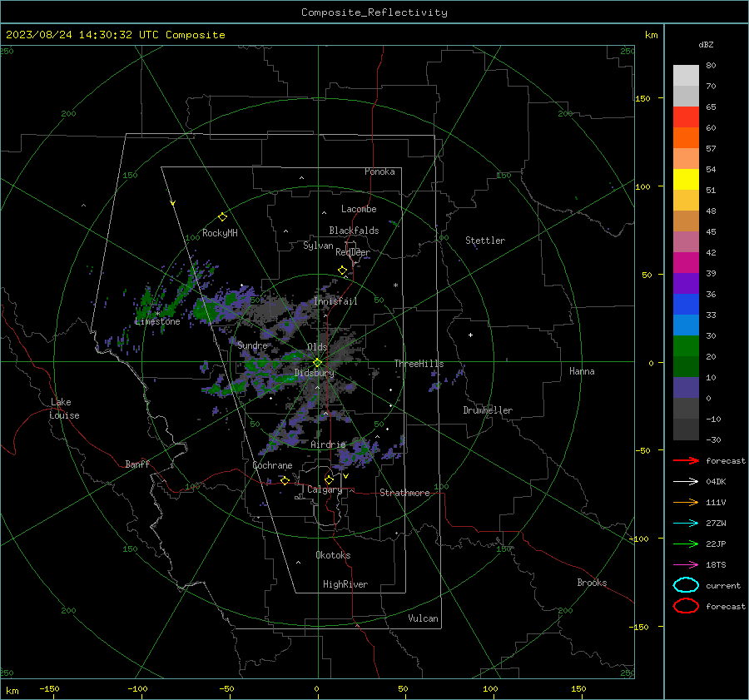The width and height of the screenshot is (749, 700).
Task: Select the bright green 20–30 dBZ swatch
Action: tap(686, 346)
